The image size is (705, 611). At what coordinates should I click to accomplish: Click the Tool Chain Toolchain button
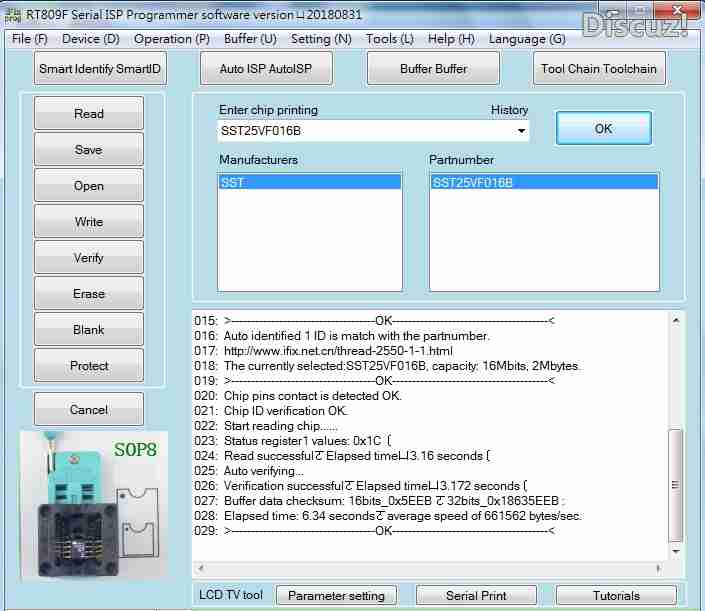pos(598,69)
